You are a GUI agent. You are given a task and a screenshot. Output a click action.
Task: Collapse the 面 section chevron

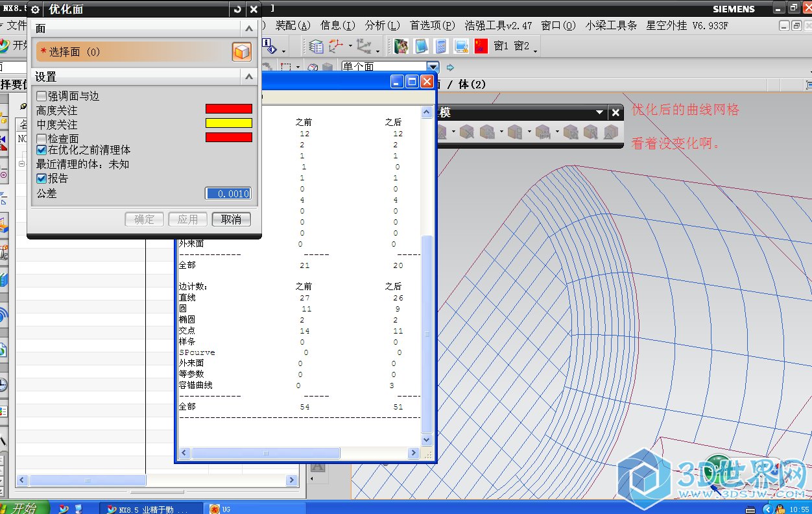(248, 29)
